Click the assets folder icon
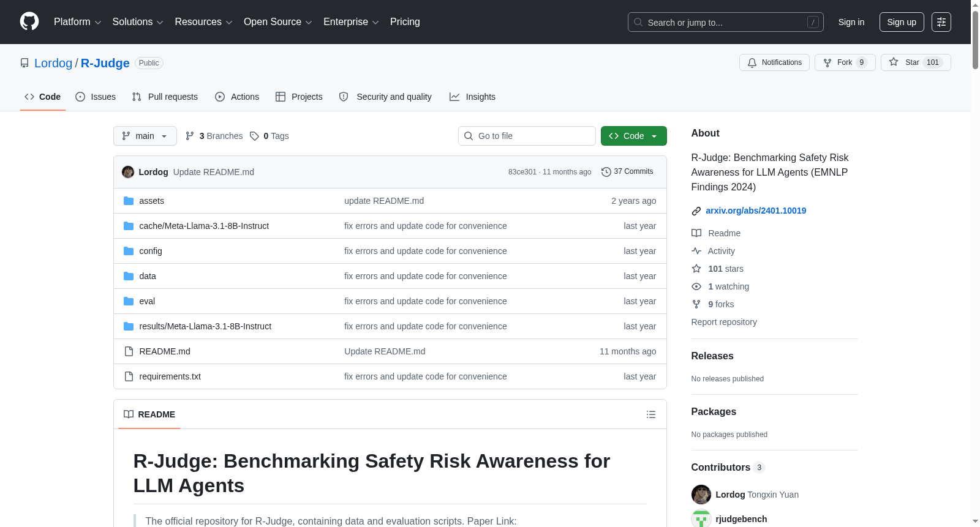The height and width of the screenshot is (527, 980). 129,201
